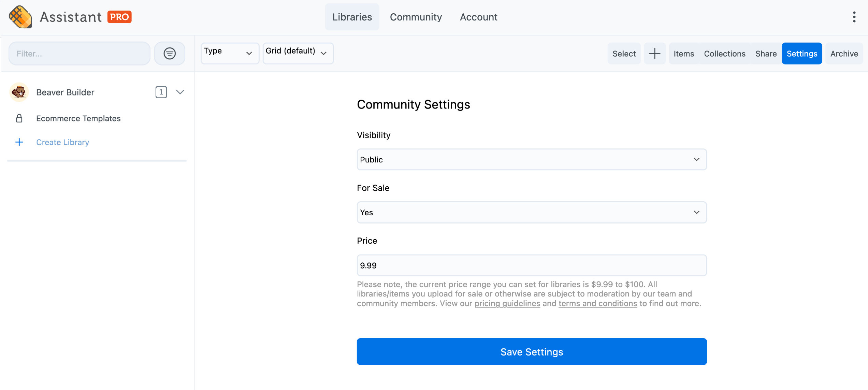Image resolution: width=868 pixels, height=390 pixels.
Task: Change the Visibility dropdown from Public
Action: point(531,159)
